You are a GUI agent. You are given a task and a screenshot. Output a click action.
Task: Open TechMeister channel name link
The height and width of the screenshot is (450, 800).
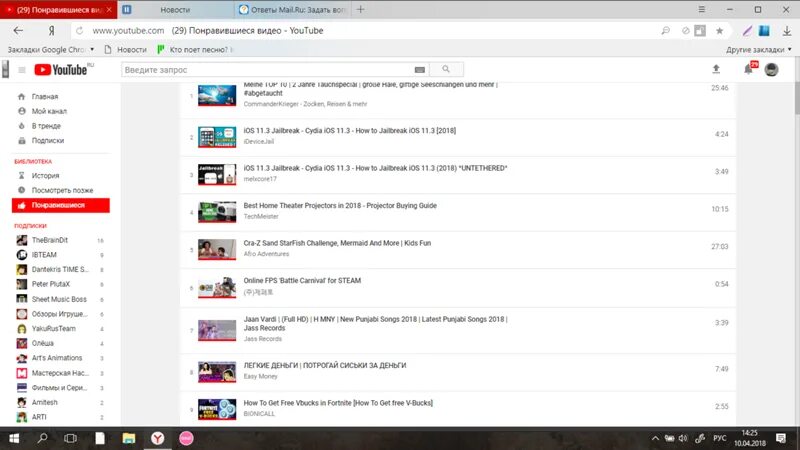(x=261, y=216)
